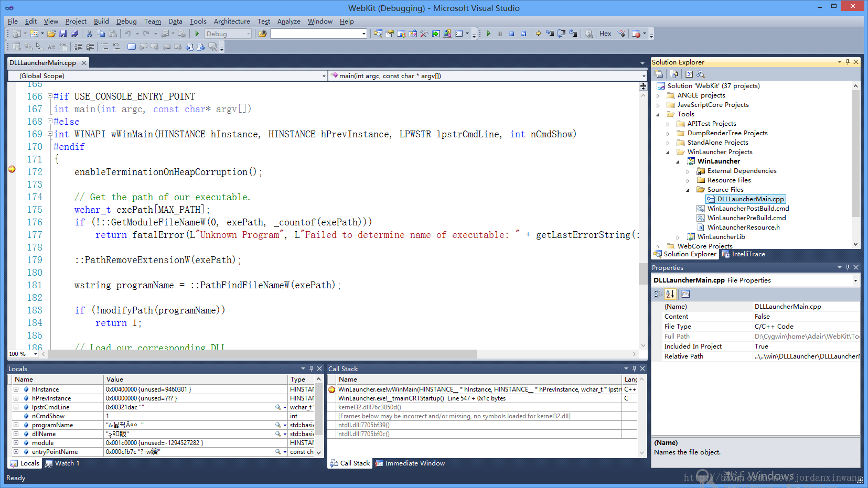Click the Solution Explorer vertical scrollbar
Viewport: 868px width, 488px height.
(855, 154)
